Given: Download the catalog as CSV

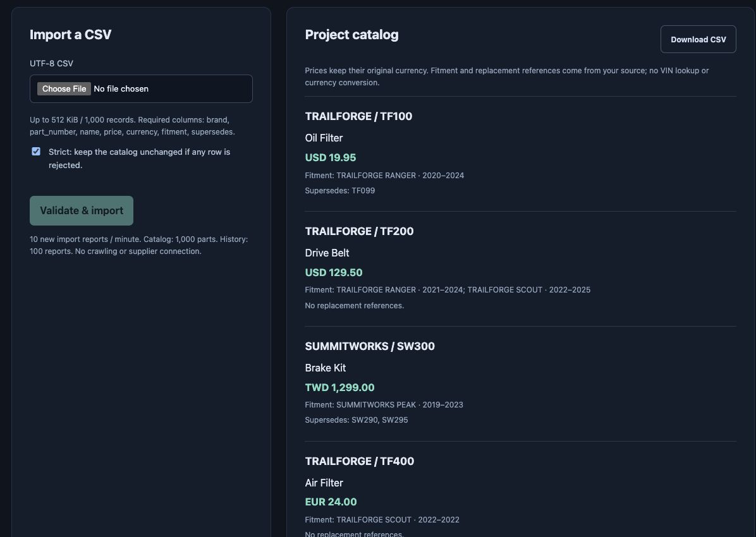Looking at the screenshot, I should pyautogui.click(x=698, y=40).
